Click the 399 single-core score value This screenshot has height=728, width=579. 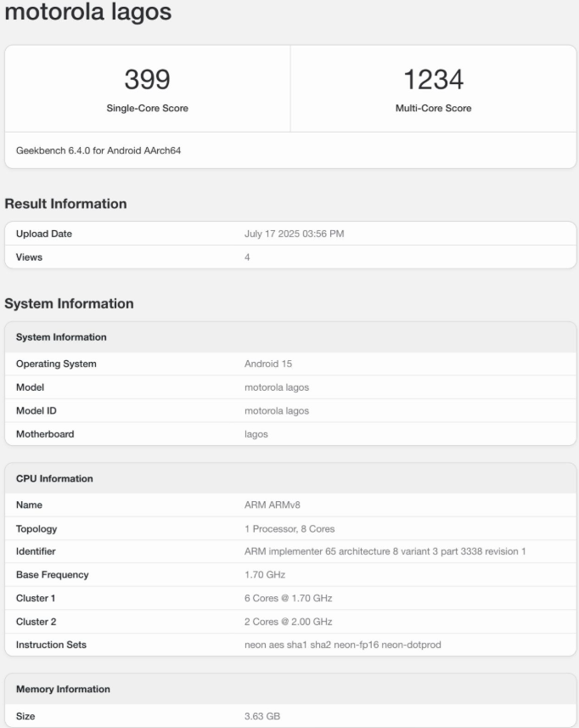point(147,80)
